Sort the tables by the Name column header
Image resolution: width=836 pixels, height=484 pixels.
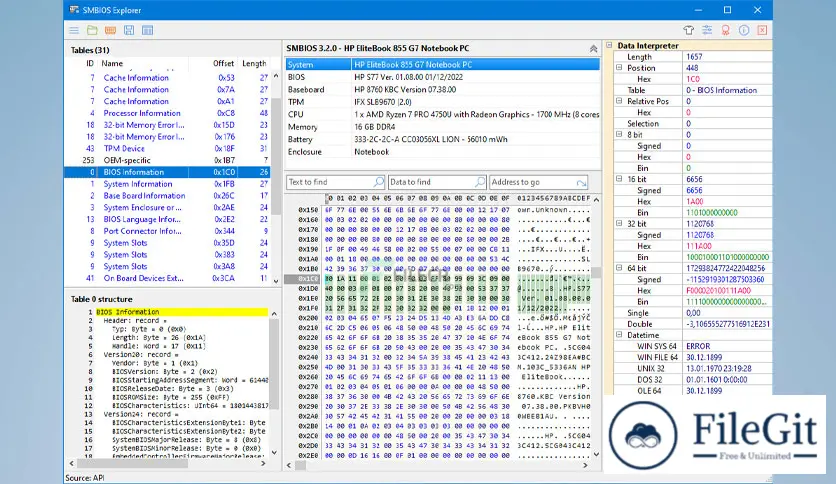point(112,63)
